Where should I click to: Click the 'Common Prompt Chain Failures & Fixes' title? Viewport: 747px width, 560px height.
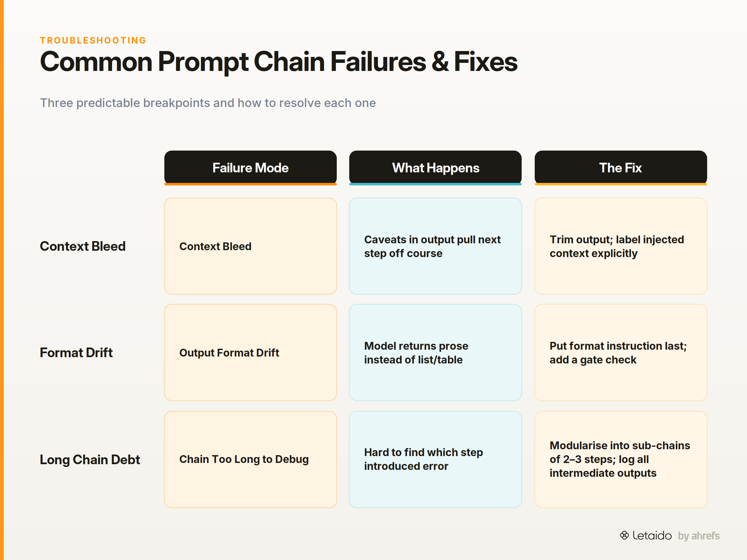(x=279, y=62)
